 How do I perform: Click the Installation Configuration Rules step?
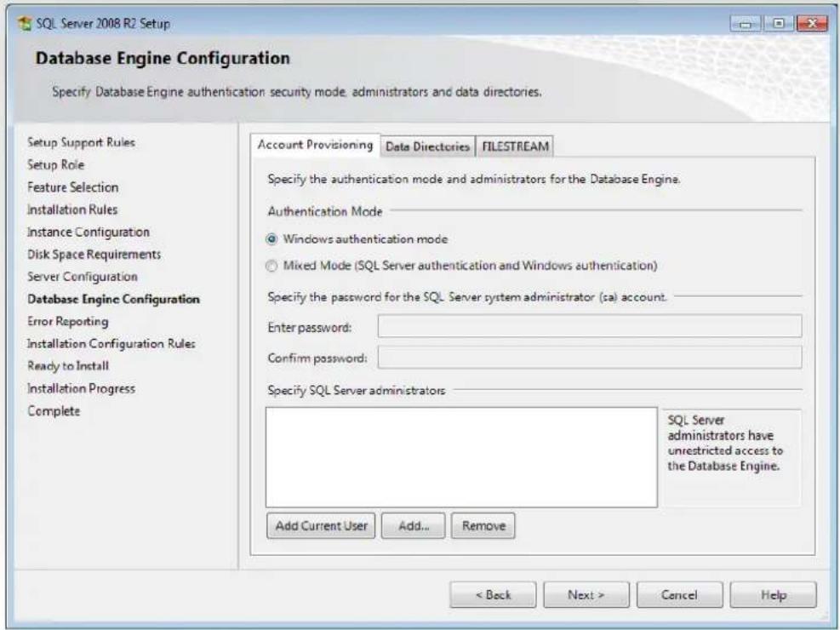pyautogui.click(x=111, y=343)
